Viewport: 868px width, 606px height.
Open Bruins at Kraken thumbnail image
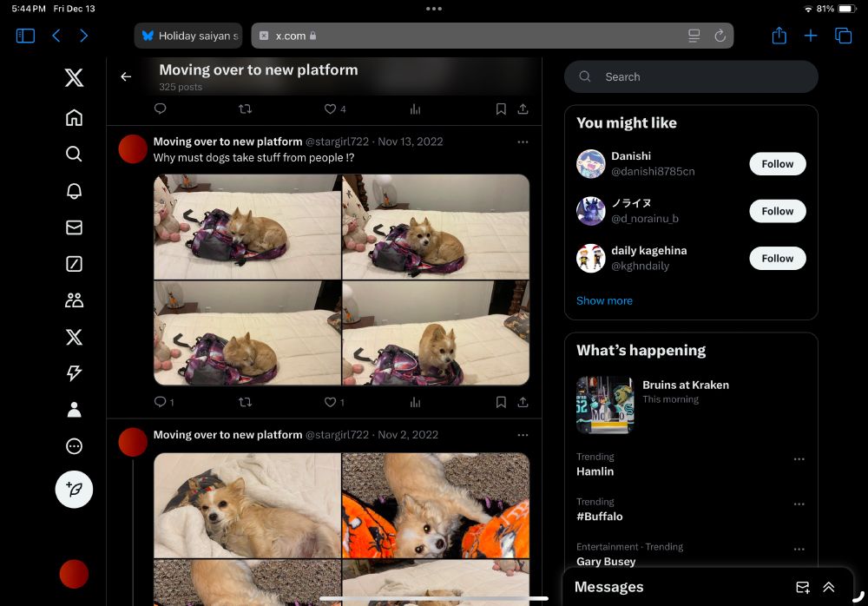point(604,405)
